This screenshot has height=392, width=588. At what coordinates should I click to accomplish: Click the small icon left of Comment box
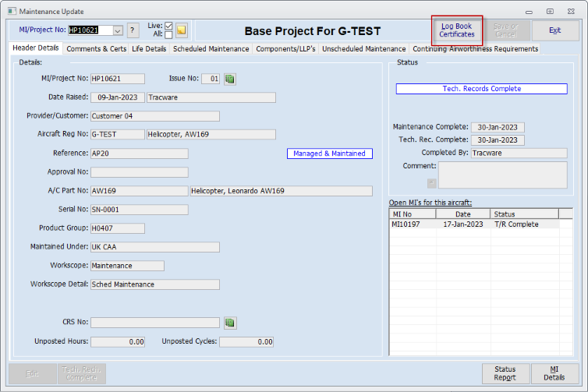click(x=430, y=183)
